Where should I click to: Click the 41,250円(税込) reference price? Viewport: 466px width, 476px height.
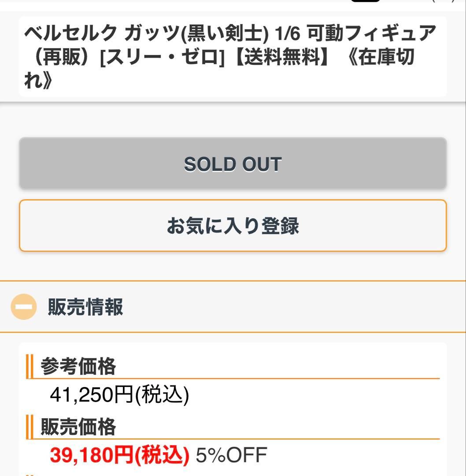(119, 395)
